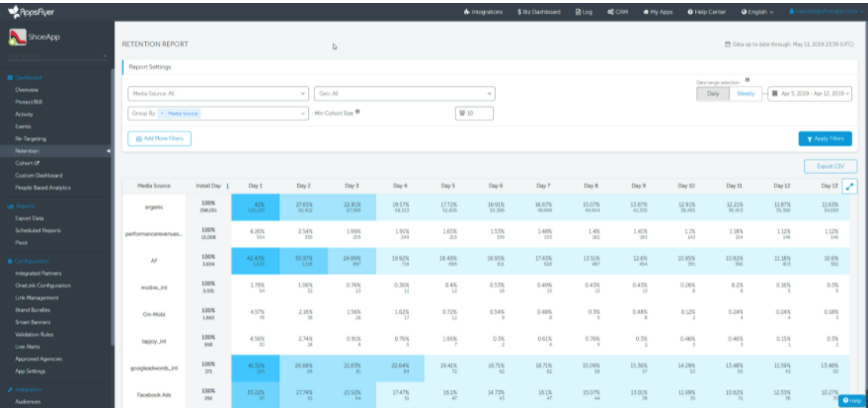Open Scheduled Reports in the sidebar
Viewport: 868px width, 408px height.
[x=39, y=230]
